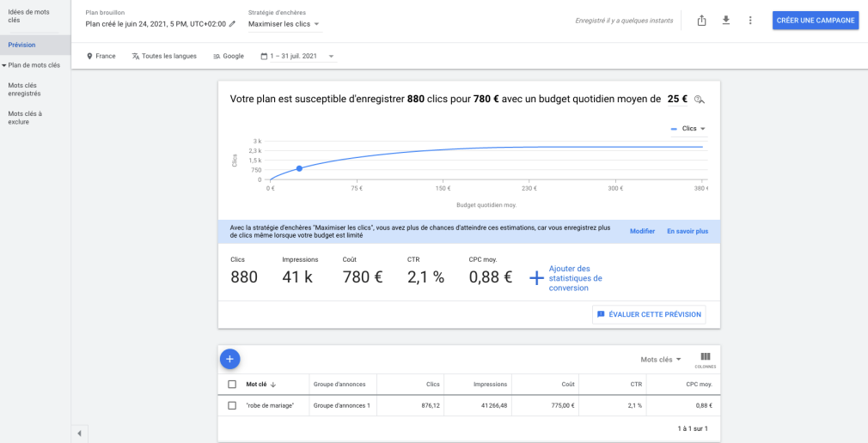
Task: Open date range 1 – 31 juil. 2021 dropdown
Action: click(x=303, y=56)
